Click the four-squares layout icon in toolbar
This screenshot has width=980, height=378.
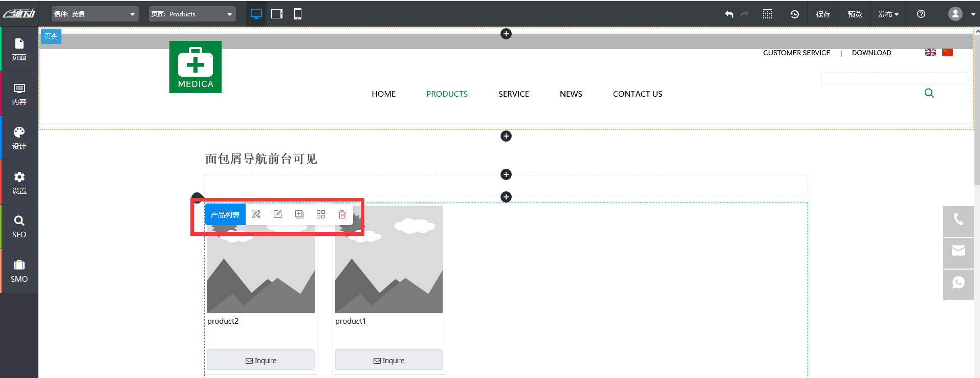(321, 214)
